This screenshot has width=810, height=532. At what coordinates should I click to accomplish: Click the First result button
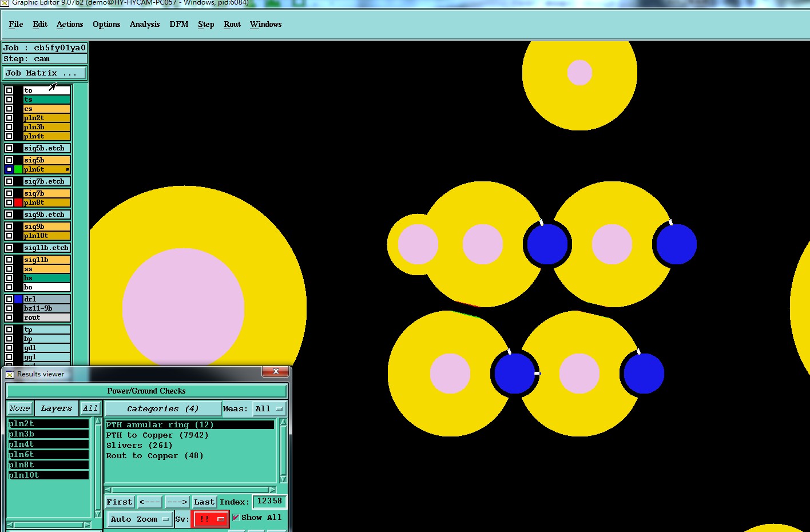[120, 502]
